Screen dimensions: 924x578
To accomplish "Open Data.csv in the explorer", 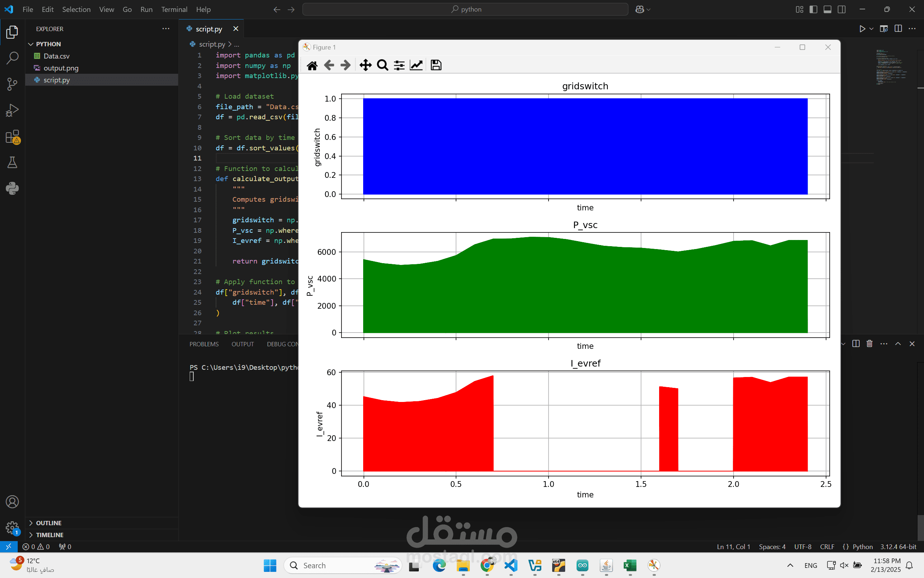I will pos(56,56).
